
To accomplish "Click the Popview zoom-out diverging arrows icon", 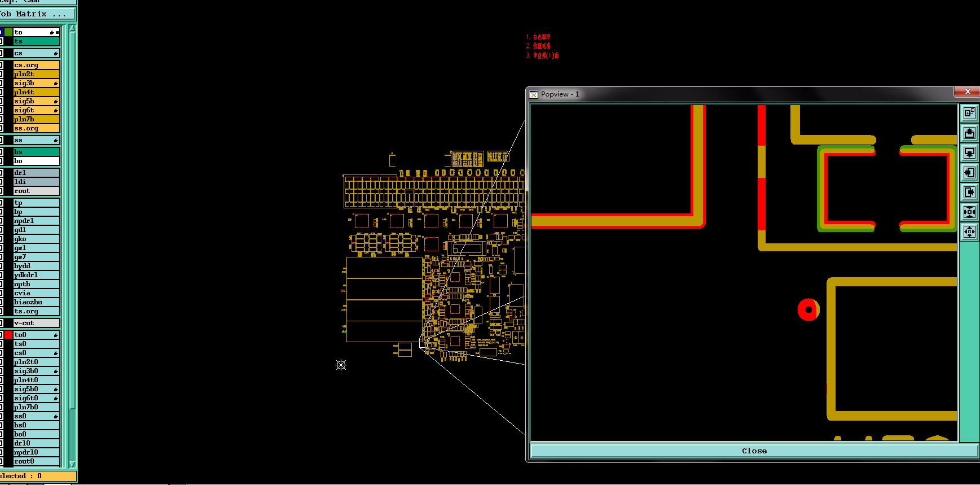I will tap(969, 232).
